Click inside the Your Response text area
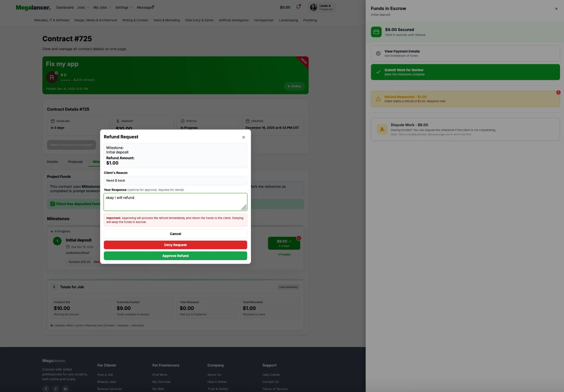 175,202
